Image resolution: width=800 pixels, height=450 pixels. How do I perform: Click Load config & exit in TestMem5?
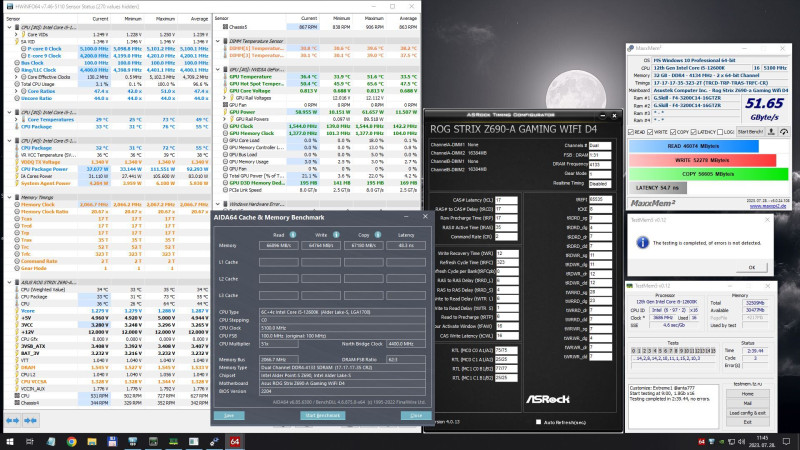point(747,413)
